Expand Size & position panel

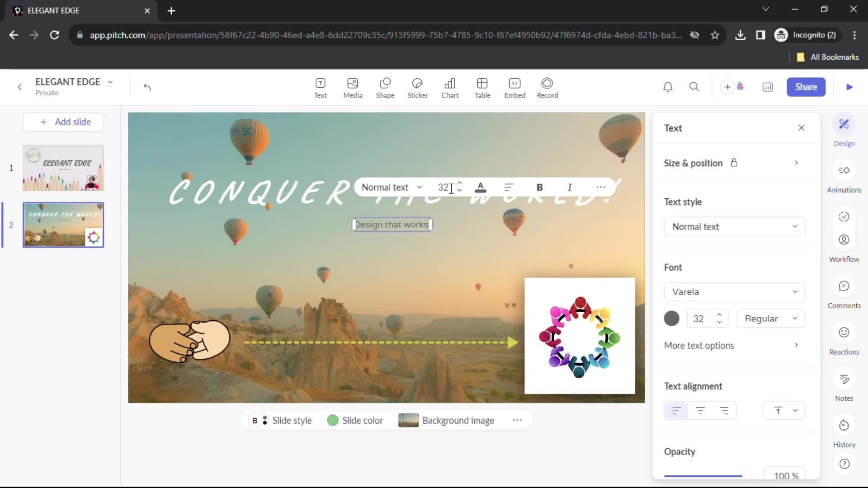(797, 163)
